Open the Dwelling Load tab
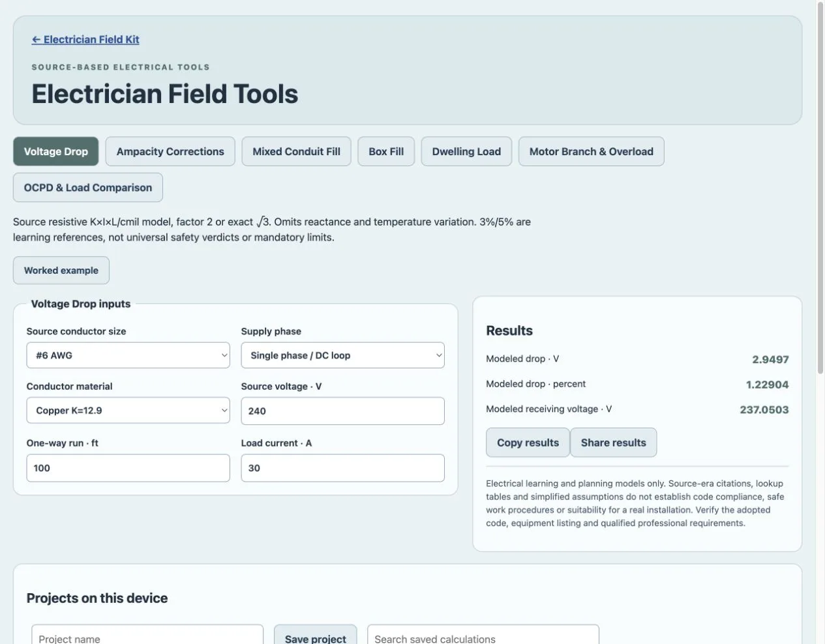 point(466,151)
